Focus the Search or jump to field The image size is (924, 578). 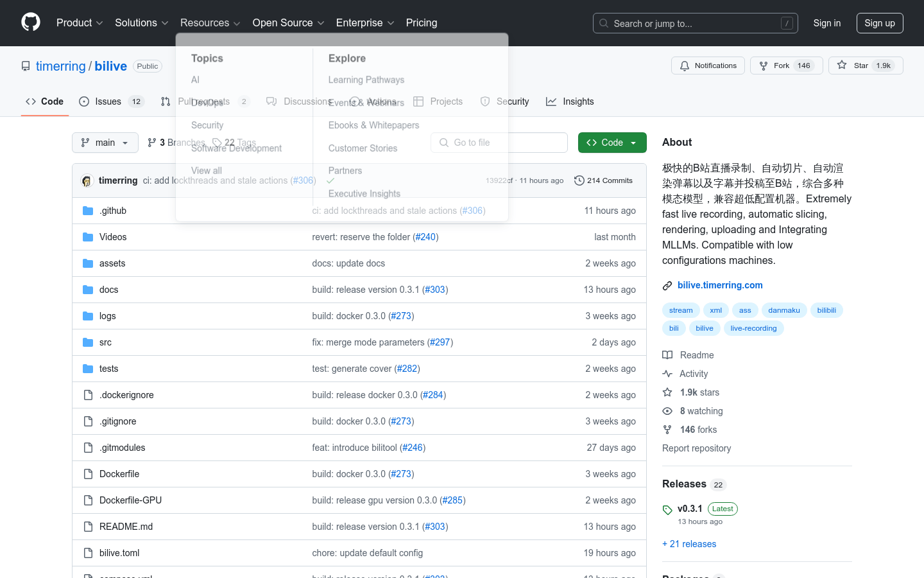point(696,23)
